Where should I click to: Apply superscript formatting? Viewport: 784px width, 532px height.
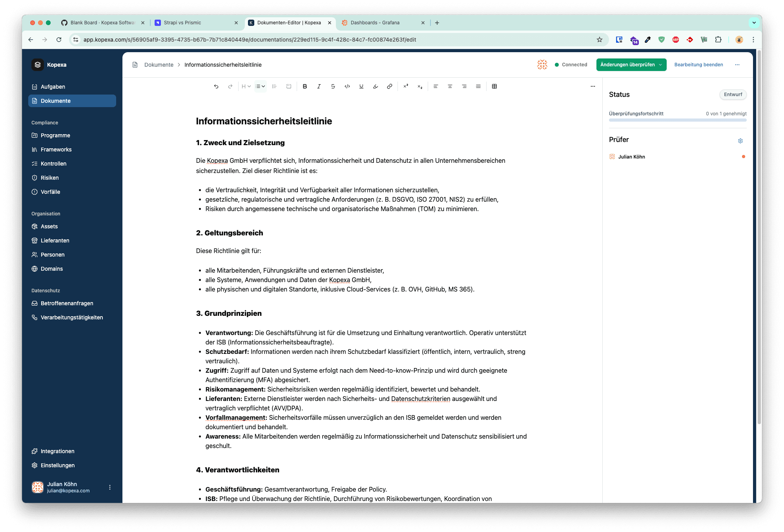click(406, 86)
